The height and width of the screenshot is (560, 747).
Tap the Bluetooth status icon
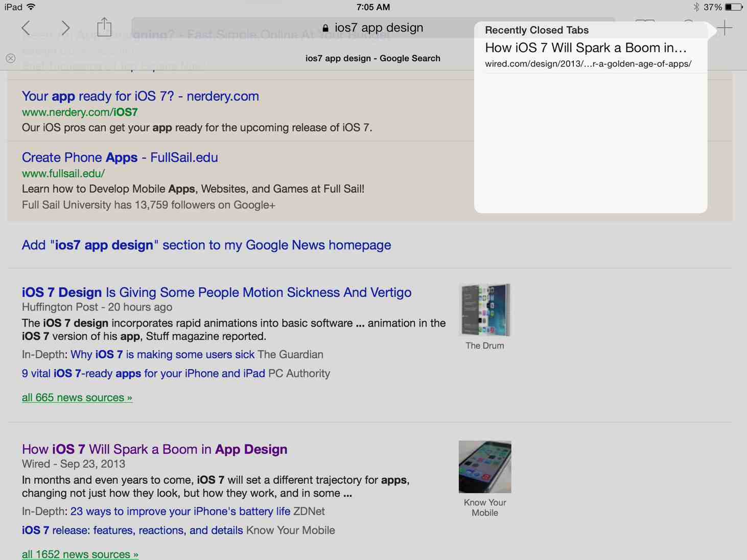696,7
